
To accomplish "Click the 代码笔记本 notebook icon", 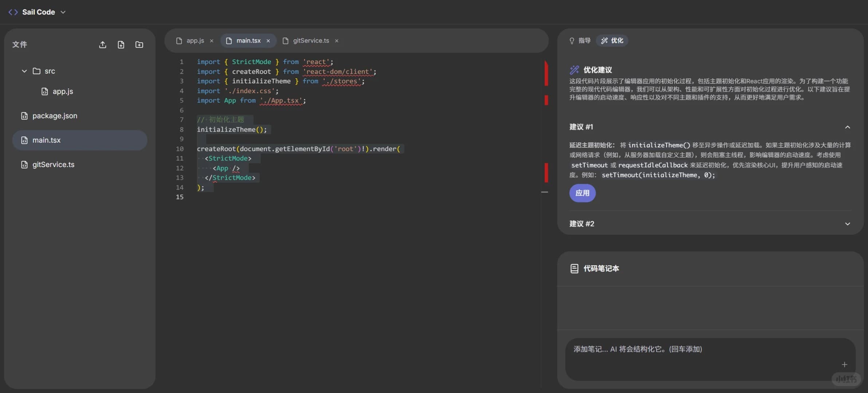I will click(x=574, y=269).
